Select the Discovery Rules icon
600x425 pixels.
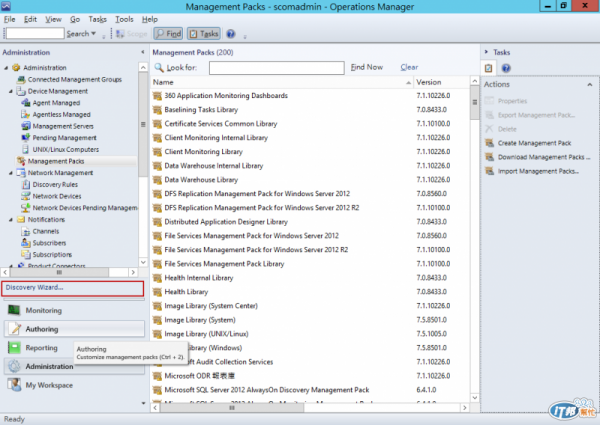26,185
